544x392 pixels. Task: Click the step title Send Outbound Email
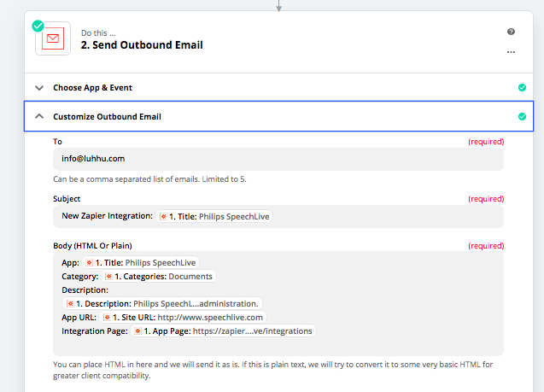142,45
